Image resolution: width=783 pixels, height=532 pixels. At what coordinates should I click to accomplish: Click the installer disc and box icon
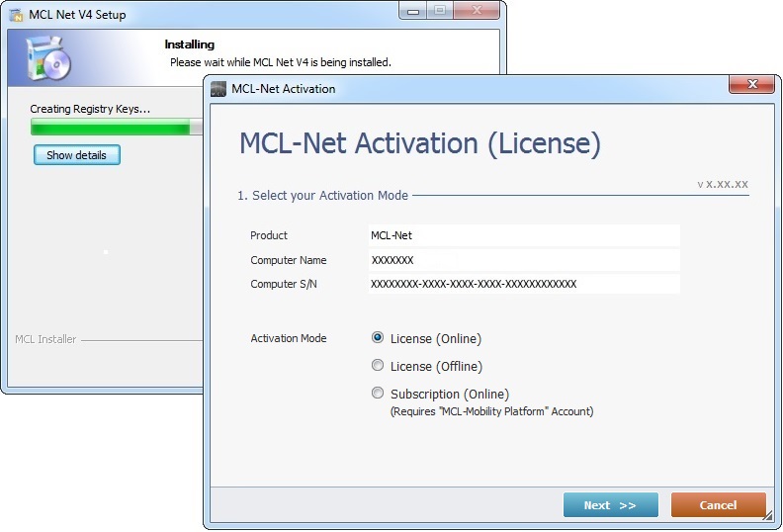click(x=48, y=58)
